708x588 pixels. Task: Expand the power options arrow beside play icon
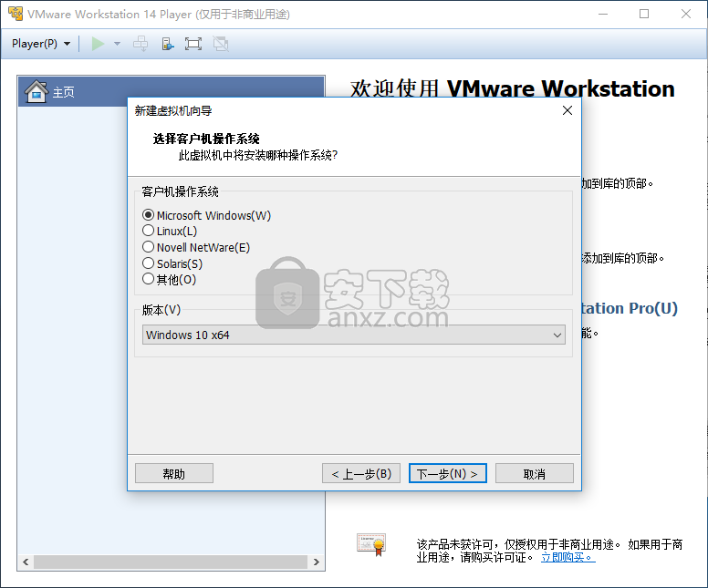117,44
